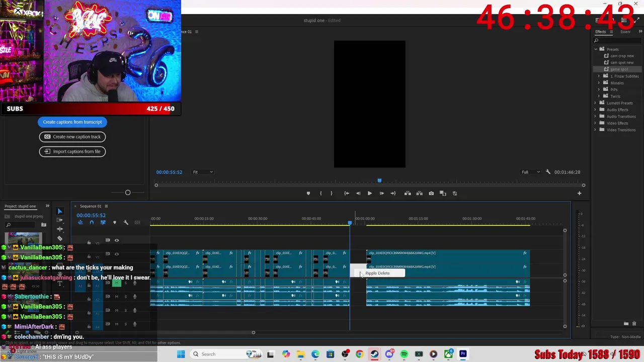This screenshot has height=362, width=644.
Task: Open the Fit zoom level dropdown
Action: point(203,172)
